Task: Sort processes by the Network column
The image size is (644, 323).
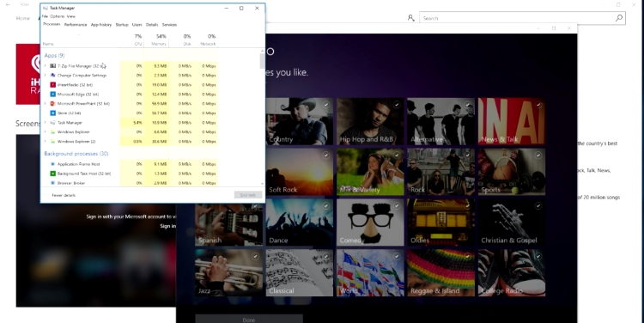Action: (206, 40)
